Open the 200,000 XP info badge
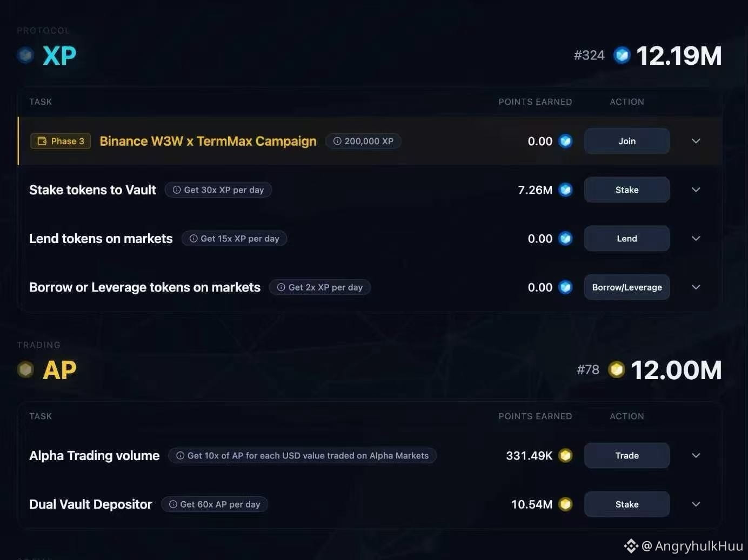This screenshot has height=560, width=748. 363,141
